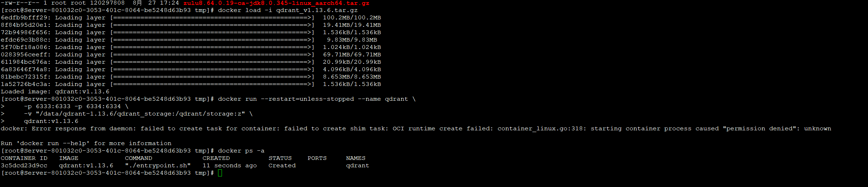Click the "docker ps -a" command text

click(241, 151)
